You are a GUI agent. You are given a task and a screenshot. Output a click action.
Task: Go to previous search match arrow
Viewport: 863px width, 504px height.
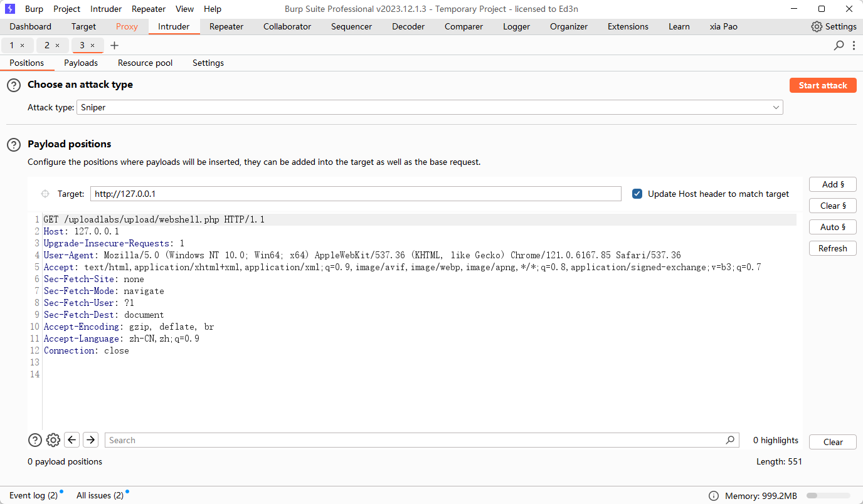click(72, 440)
